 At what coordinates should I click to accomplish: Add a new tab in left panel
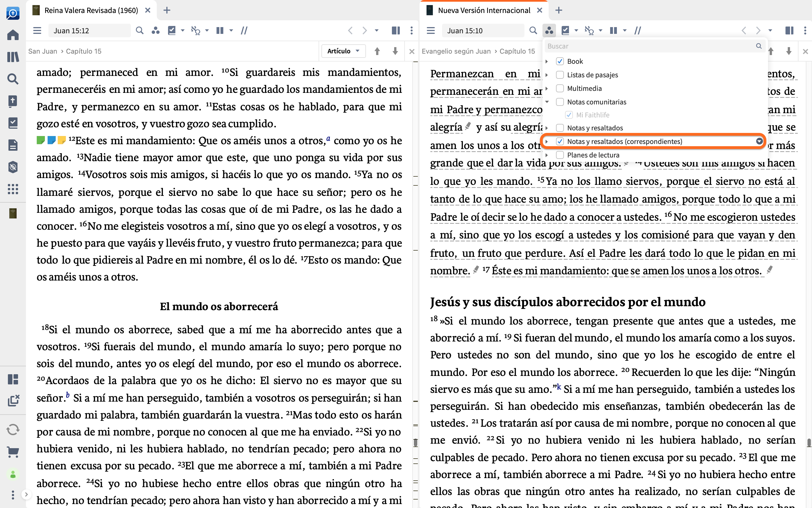[167, 10]
